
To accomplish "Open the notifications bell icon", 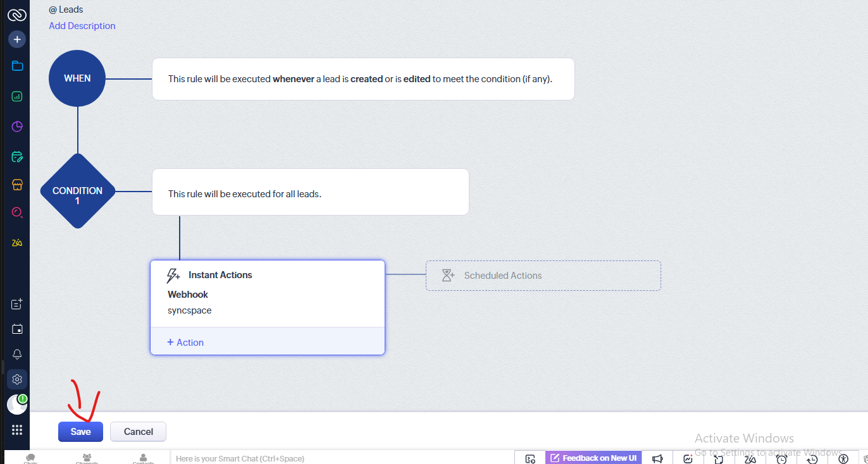I will [17, 355].
